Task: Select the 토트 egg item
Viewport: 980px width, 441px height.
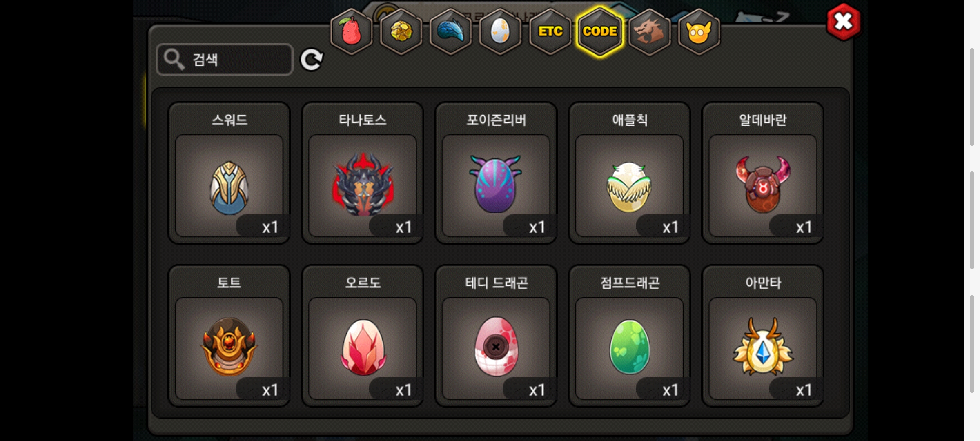Action: coord(229,336)
